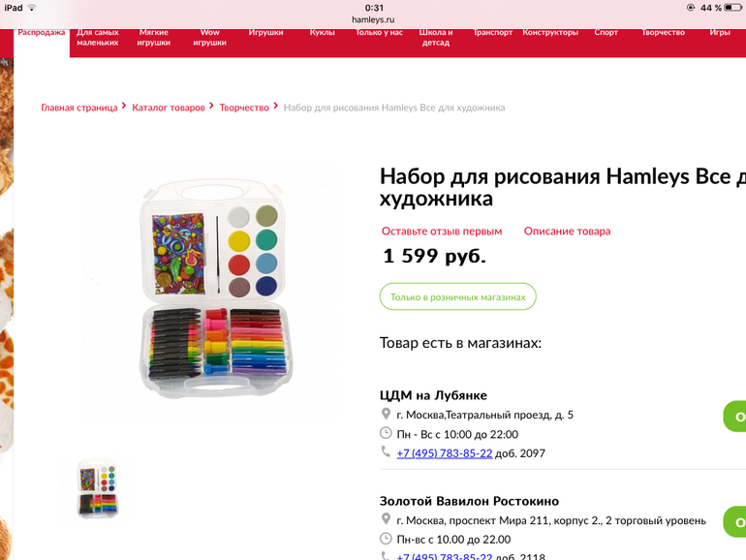The height and width of the screenshot is (560, 746).
Task: Click the clock icon beside Пн-вс с 10.00
Action: tap(386, 539)
